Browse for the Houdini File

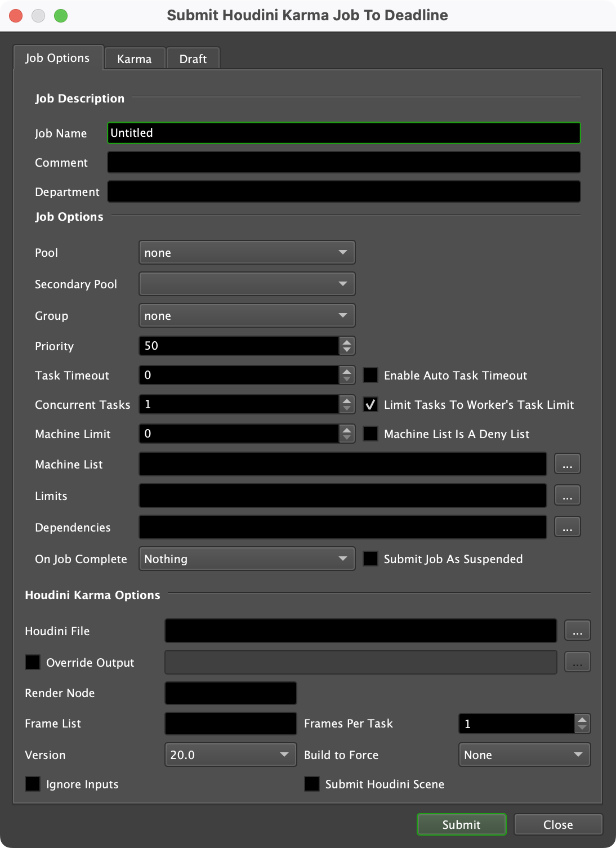(x=578, y=631)
